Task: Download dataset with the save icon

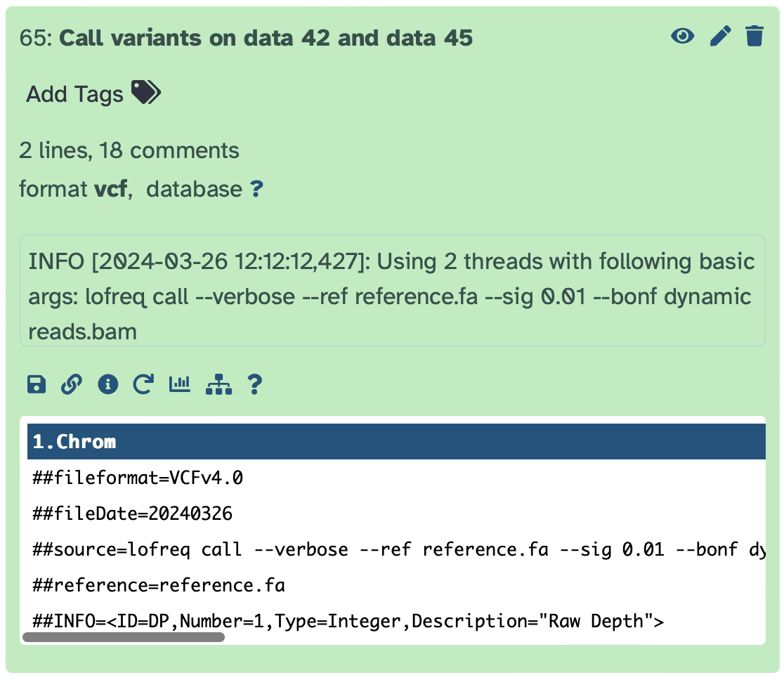Action: [x=36, y=384]
